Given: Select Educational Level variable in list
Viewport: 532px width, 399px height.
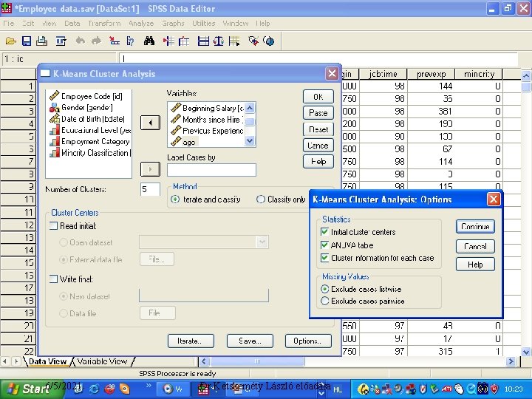Looking at the screenshot, I should [89, 130].
